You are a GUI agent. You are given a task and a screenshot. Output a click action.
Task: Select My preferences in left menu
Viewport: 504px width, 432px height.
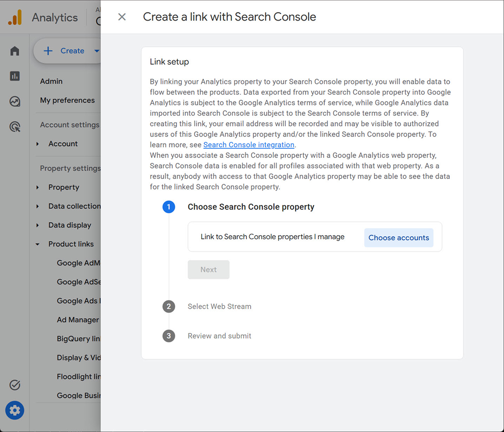point(67,100)
